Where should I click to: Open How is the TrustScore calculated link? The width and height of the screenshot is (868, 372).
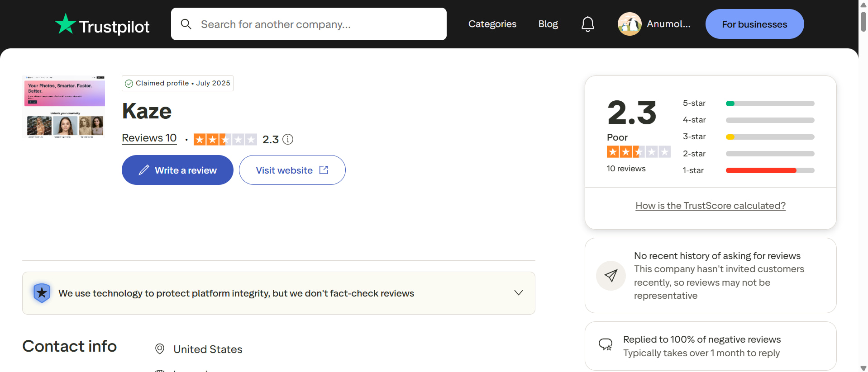point(711,206)
